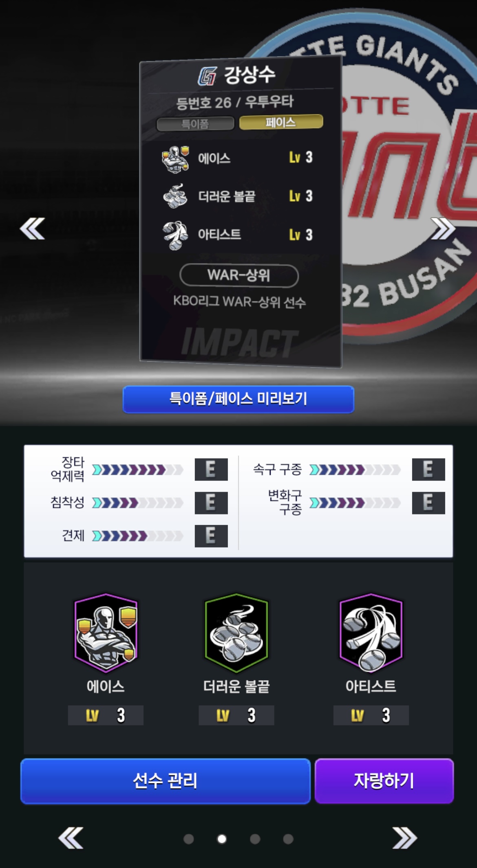The height and width of the screenshot is (868, 477).
Task: Select the small 더러운 볼끝 icon on card
Action: pos(175,196)
